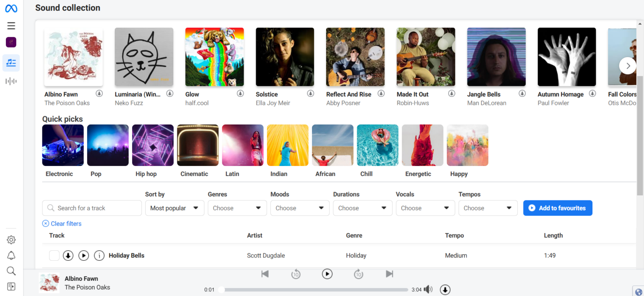This screenshot has width=644, height=296.
Task: Click the Meta logo in the sidebar
Action: [x=11, y=8]
